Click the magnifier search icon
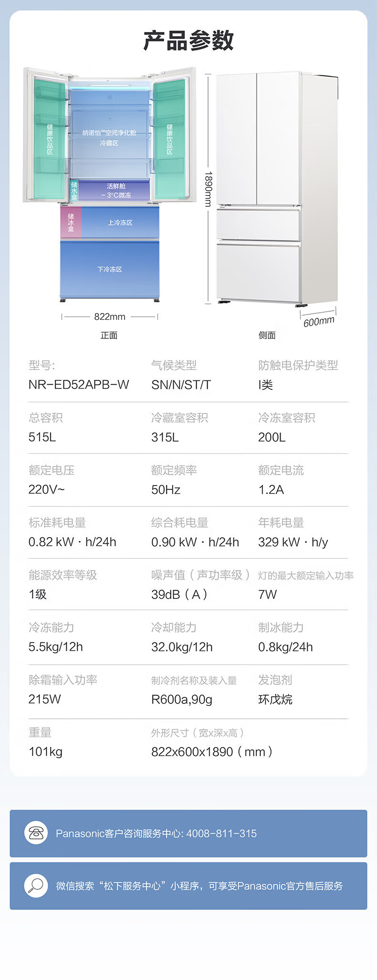The image size is (377, 980). point(36,885)
